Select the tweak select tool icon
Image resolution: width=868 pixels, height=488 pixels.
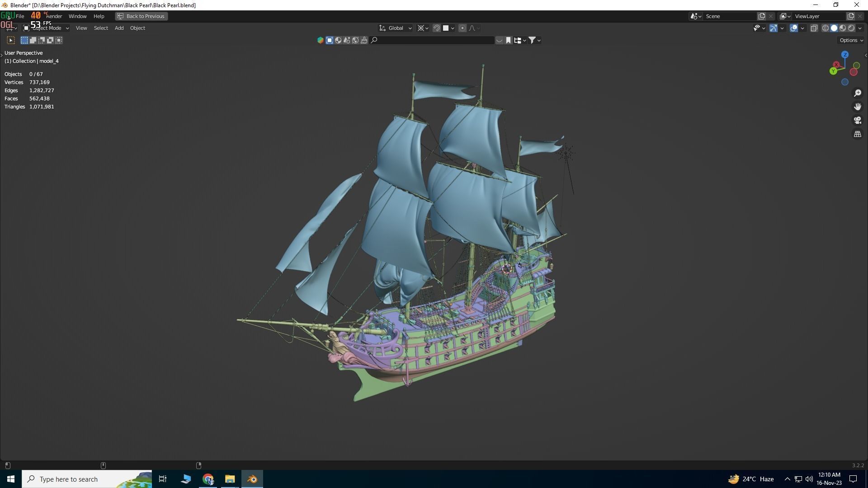point(11,40)
